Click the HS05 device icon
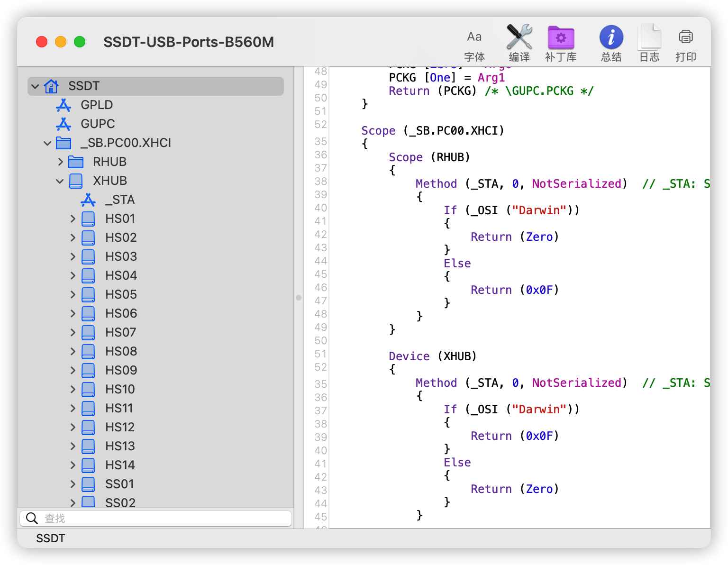This screenshot has width=728, height=565. pos(88,294)
